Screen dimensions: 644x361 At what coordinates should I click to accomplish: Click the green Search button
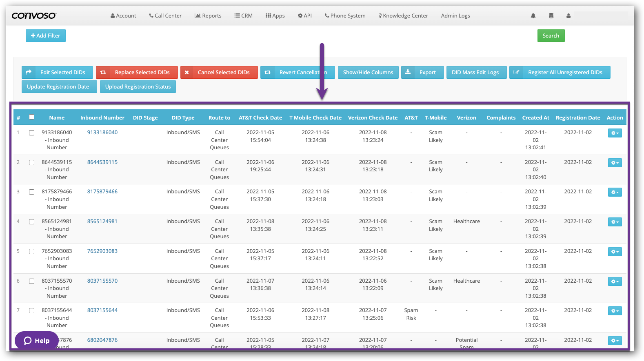pyautogui.click(x=551, y=35)
